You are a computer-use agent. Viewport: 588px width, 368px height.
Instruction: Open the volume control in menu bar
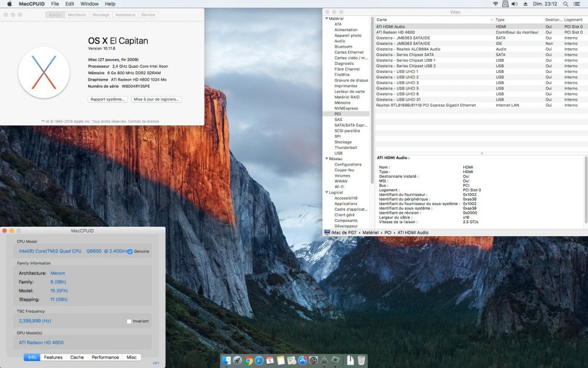pos(514,4)
